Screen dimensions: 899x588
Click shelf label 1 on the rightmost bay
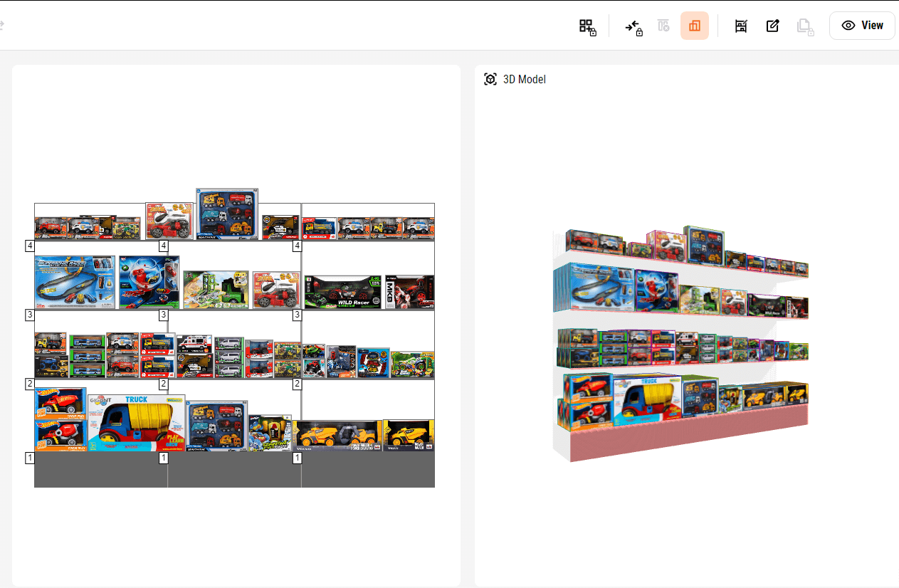(x=298, y=458)
